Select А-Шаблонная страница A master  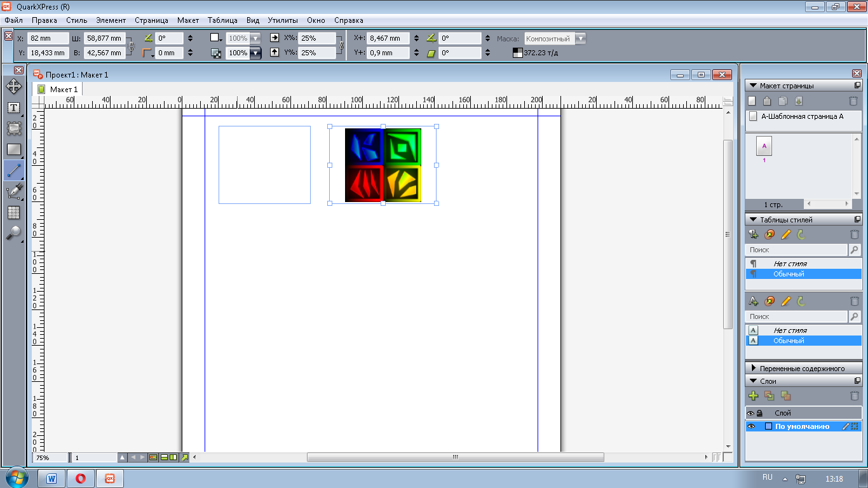click(803, 117)
